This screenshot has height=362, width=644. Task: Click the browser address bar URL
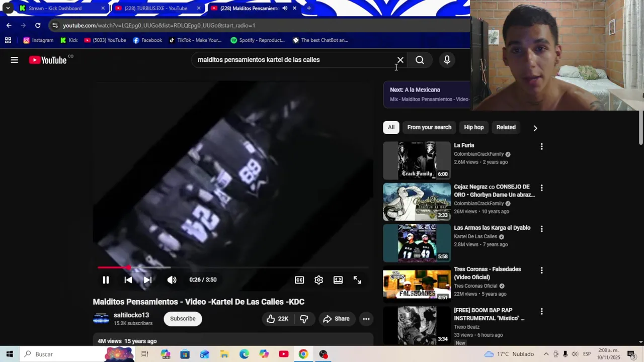pyautogui.click(x=159, y=25)
